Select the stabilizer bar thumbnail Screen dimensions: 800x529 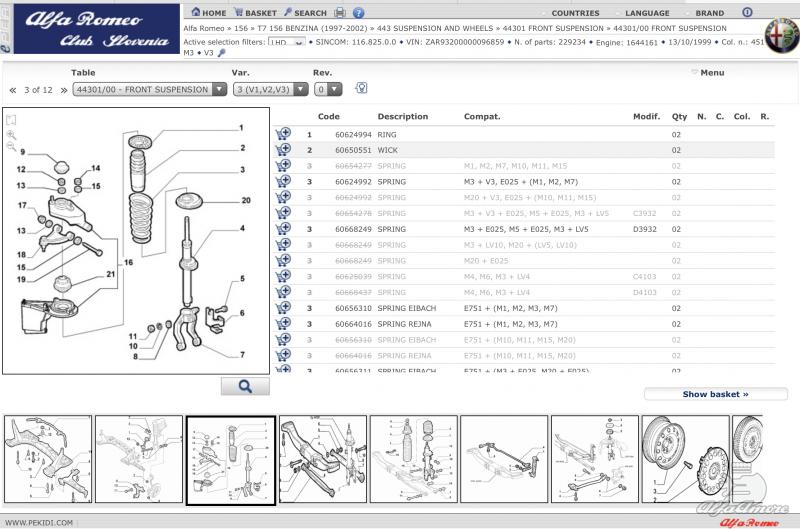(x=504, y=459)
